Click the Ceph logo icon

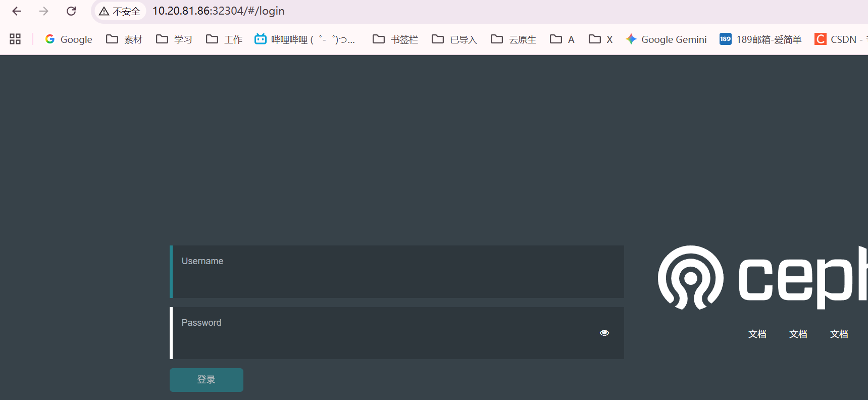(690, 278)
